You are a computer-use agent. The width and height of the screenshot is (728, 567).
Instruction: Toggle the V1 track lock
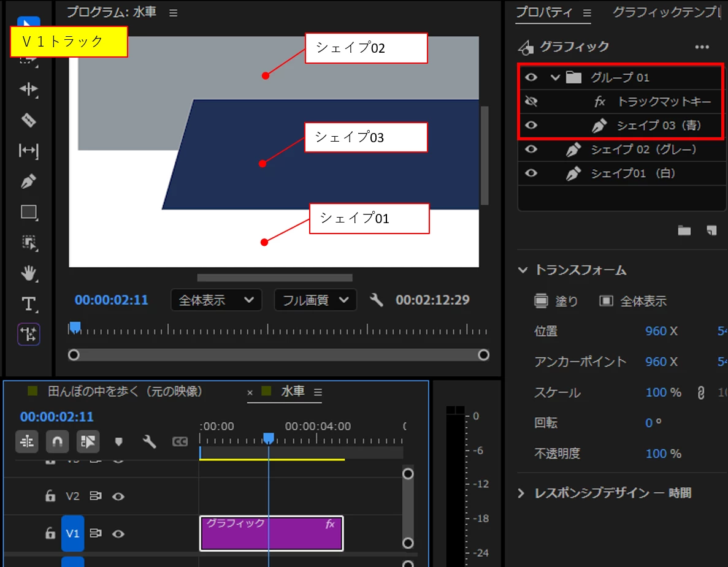tap(50, 533)
